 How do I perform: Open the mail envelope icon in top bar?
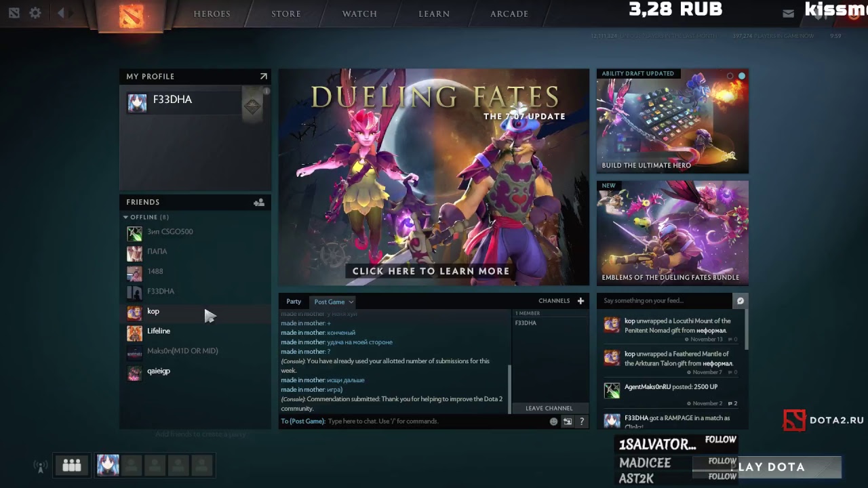point(788,14)
